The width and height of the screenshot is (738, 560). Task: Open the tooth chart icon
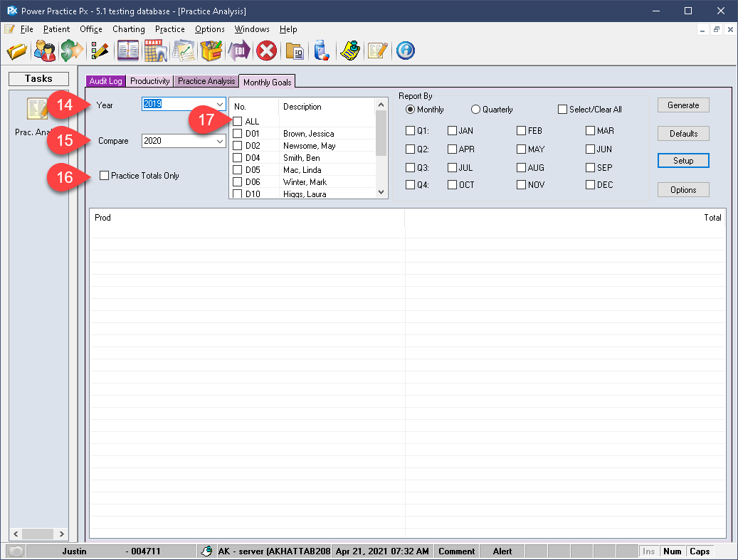pyautogui.click(x=156, y=51)
